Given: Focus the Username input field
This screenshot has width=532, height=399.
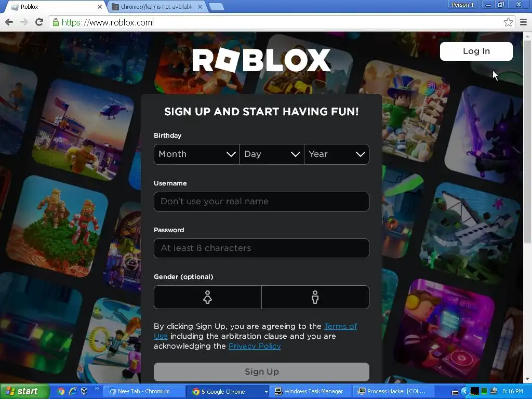Looking at the screenshot, I should click(x=261, y=202).
